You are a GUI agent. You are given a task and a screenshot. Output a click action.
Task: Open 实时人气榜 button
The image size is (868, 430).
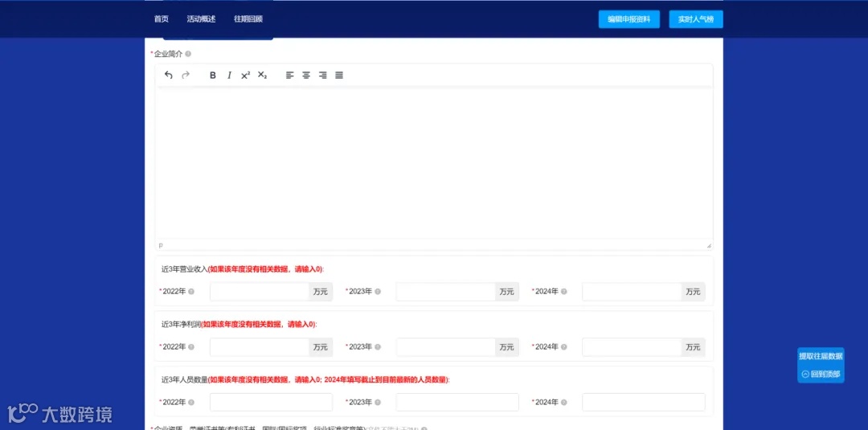(696, 19)
